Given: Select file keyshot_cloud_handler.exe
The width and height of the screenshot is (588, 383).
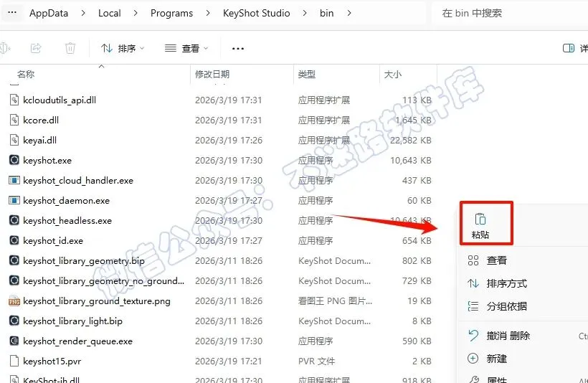Looking at the screenshot, I should [78, 181].
